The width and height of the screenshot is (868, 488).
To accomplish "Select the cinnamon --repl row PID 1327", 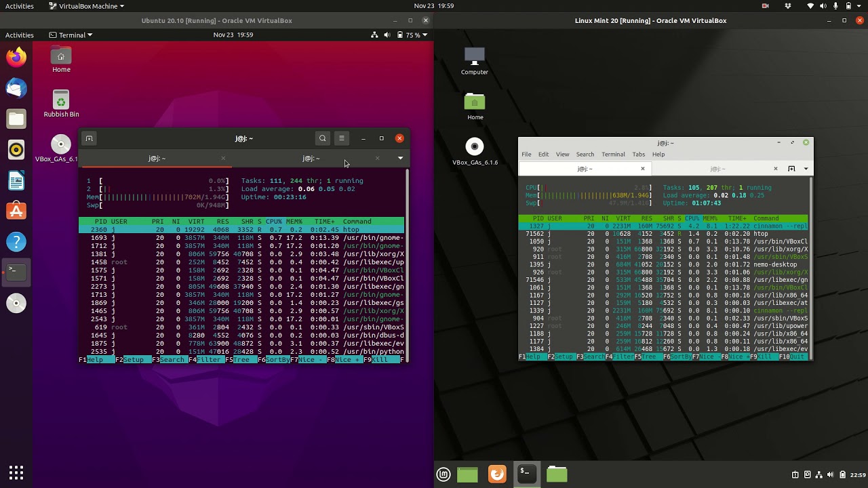I will click(x=663, y=226).
